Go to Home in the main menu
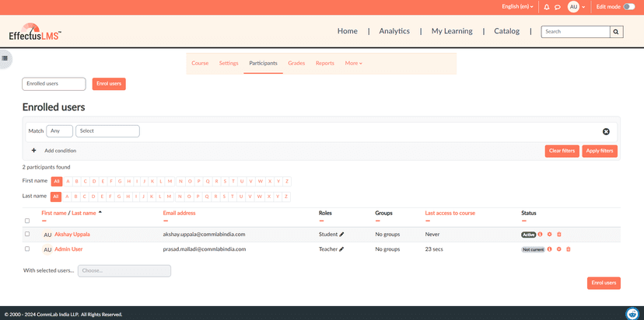This screenshot has height=320, width=644. coord(348,31)
